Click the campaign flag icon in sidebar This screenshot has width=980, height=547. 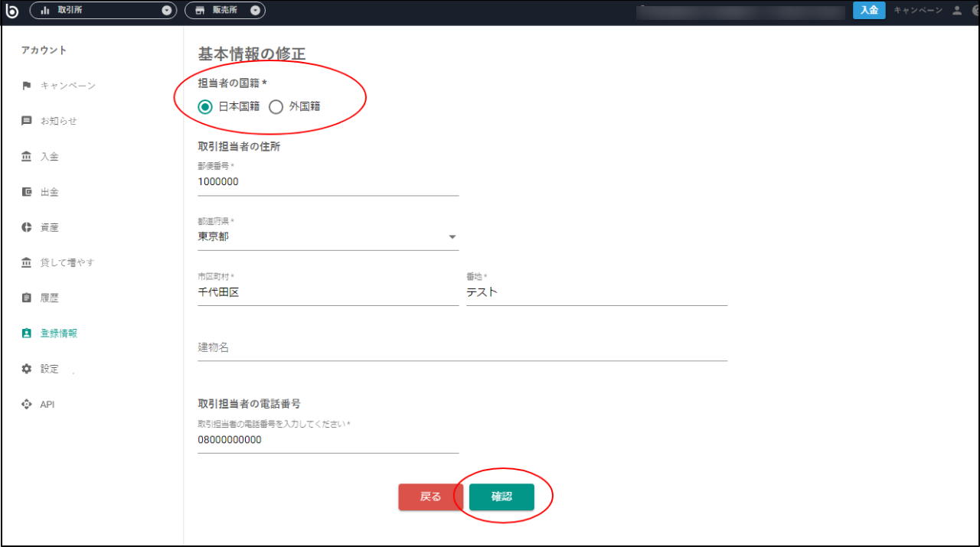point(27,86)
